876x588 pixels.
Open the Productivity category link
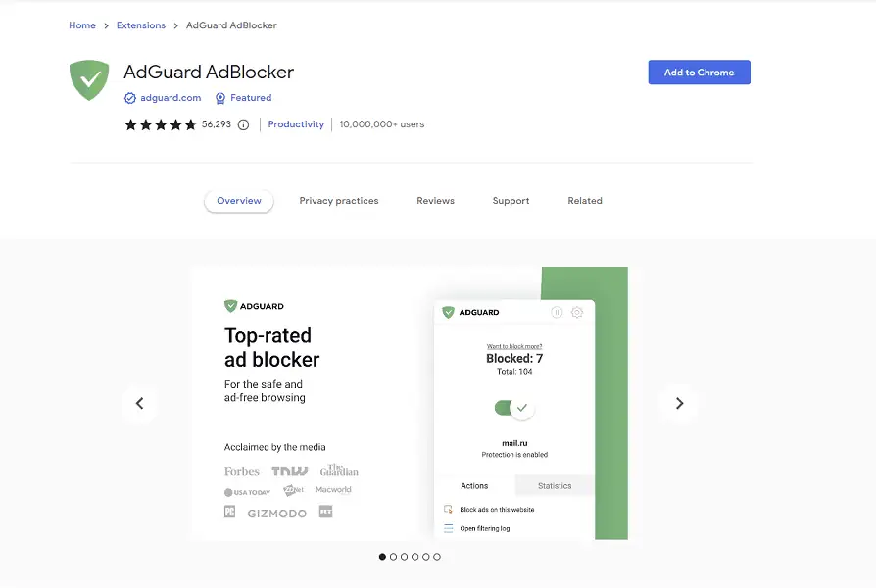pos(296,124)
